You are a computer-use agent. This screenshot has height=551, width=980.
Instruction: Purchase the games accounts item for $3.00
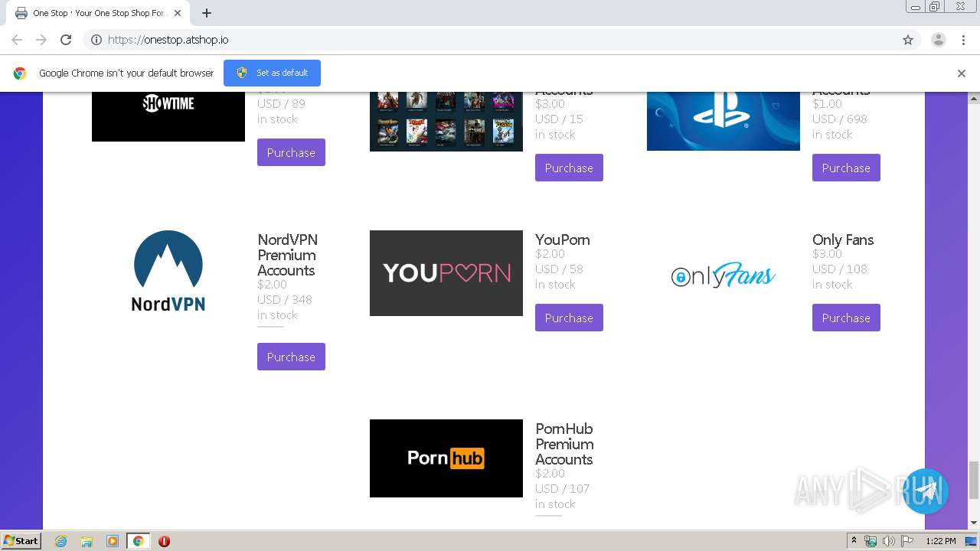569,168
